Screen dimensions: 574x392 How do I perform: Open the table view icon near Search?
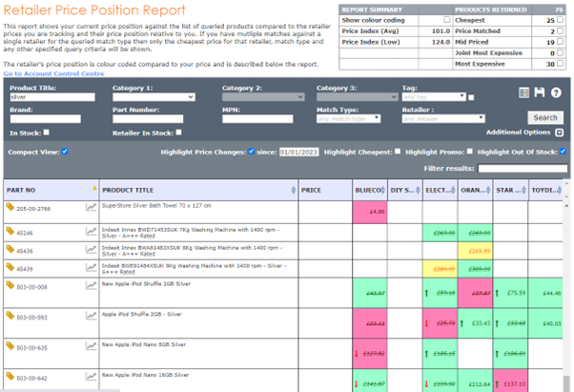pos(523,93)
